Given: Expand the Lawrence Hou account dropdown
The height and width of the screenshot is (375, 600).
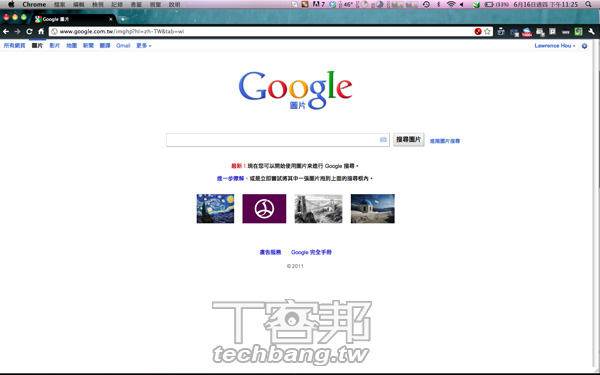Looking at the screenshot, I should click(555, 46).
